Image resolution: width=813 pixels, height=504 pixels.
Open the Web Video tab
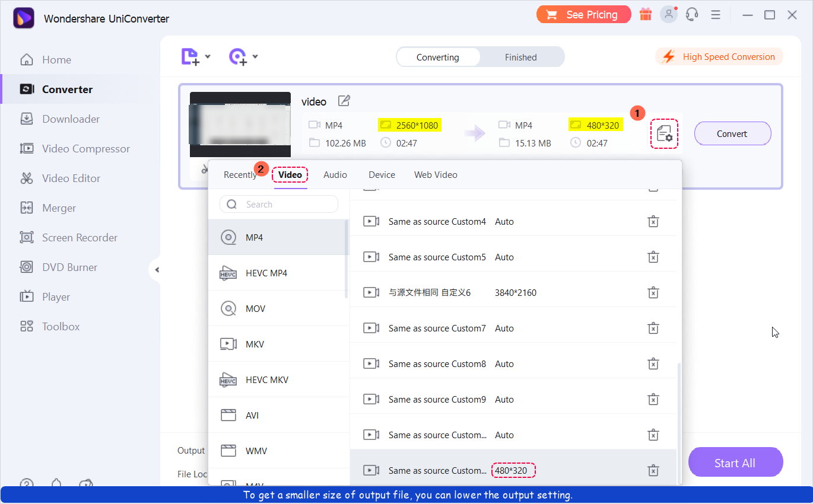[x=436, y=175]
